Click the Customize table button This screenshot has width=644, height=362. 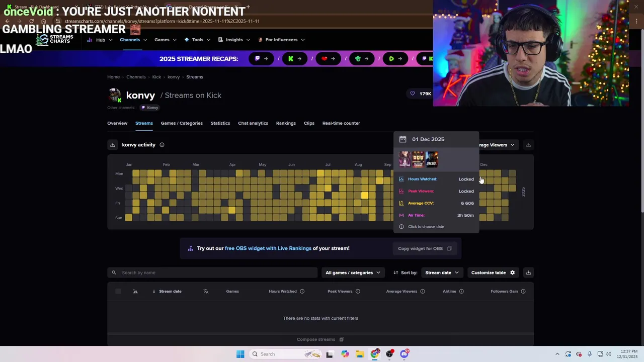pos(493,273)
